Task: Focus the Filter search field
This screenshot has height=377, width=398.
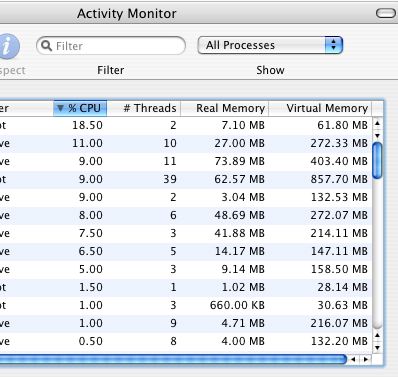Action: (111, 46)
